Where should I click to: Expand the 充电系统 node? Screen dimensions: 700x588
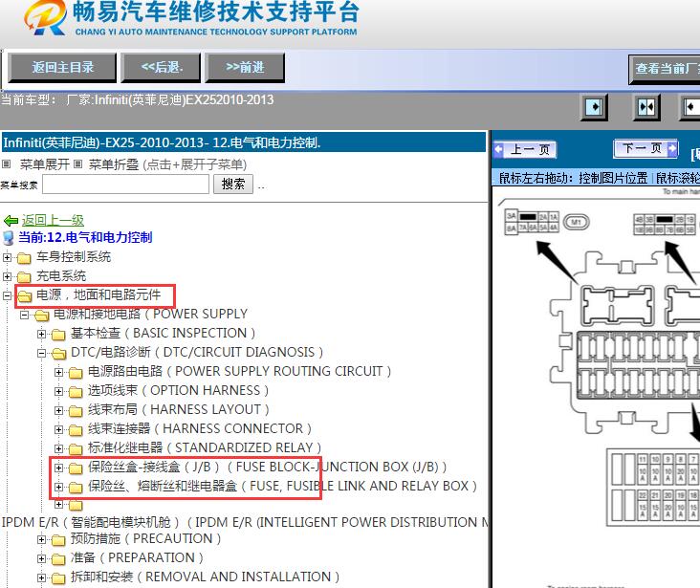click(x=7, y=277)
